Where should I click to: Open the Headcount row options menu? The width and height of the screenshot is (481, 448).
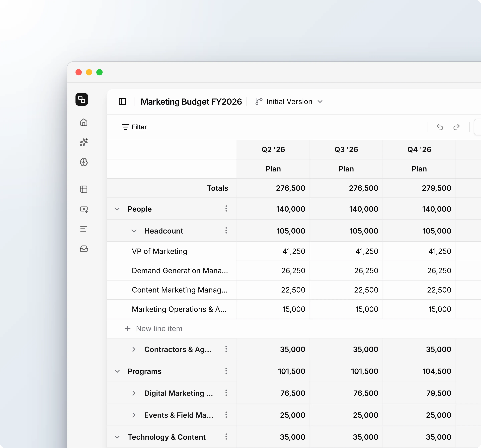tap(226, 230)
